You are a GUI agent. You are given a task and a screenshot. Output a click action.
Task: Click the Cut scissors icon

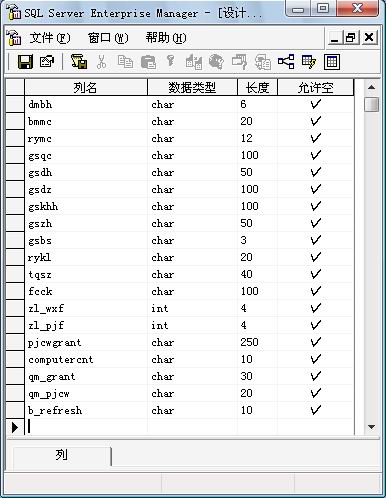tap(102, 62)
